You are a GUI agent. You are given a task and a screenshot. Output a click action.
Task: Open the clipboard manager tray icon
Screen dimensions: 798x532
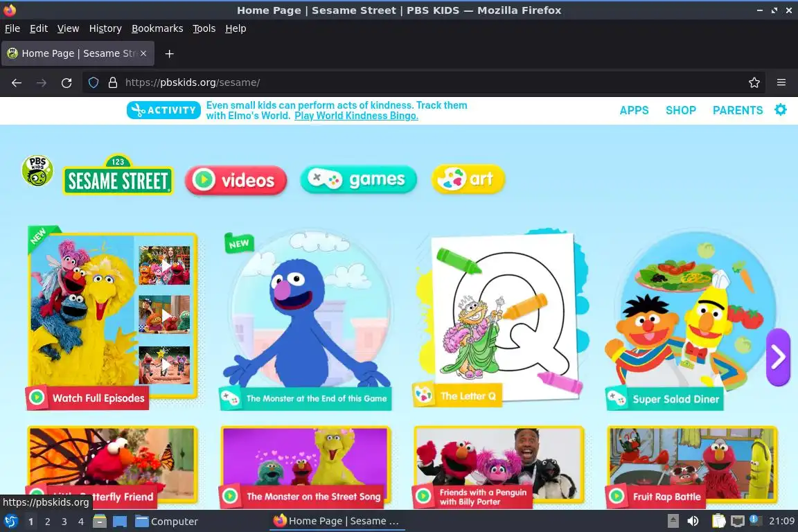718,521
